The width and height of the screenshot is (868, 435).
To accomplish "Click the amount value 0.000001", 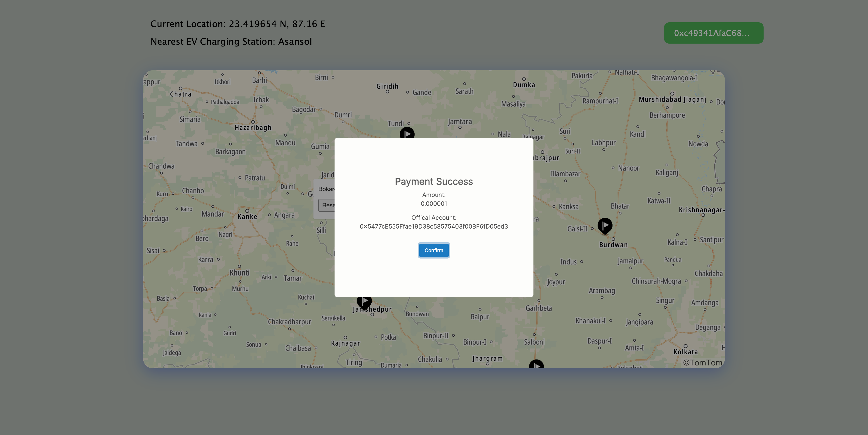I will pyautogui.click(x=434, y=203).
